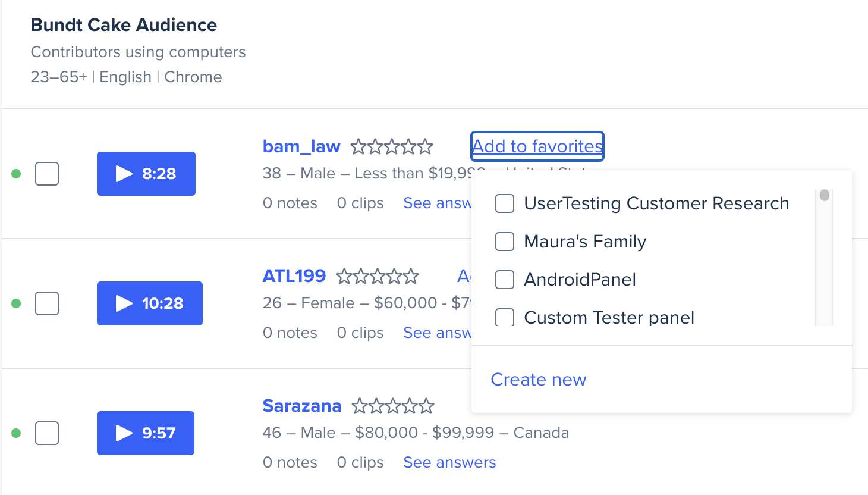Open the bam_law contributor profile

301,146
